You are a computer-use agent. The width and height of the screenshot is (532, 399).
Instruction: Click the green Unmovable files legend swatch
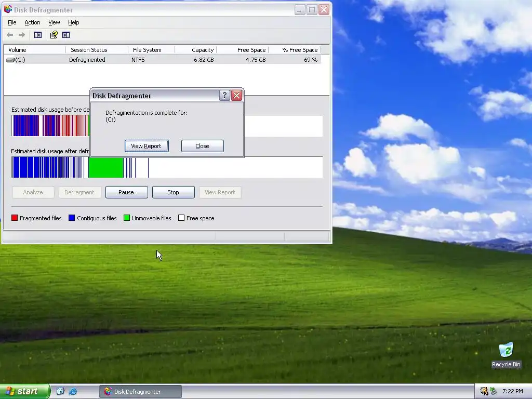coord(127,218)
